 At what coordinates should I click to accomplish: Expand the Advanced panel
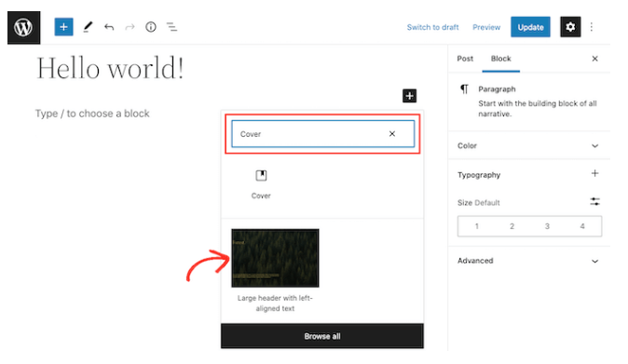tap(528, 261)
